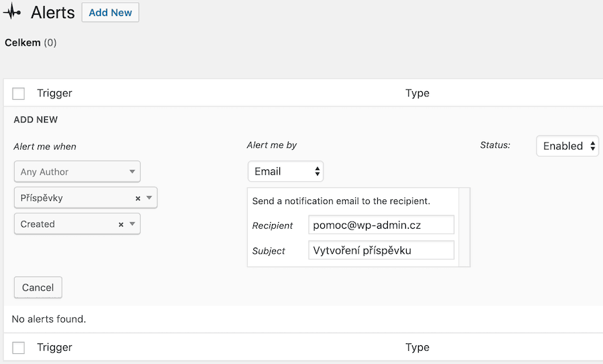Click the Add New button
This screenshot has height=364, width=603.
111,12
